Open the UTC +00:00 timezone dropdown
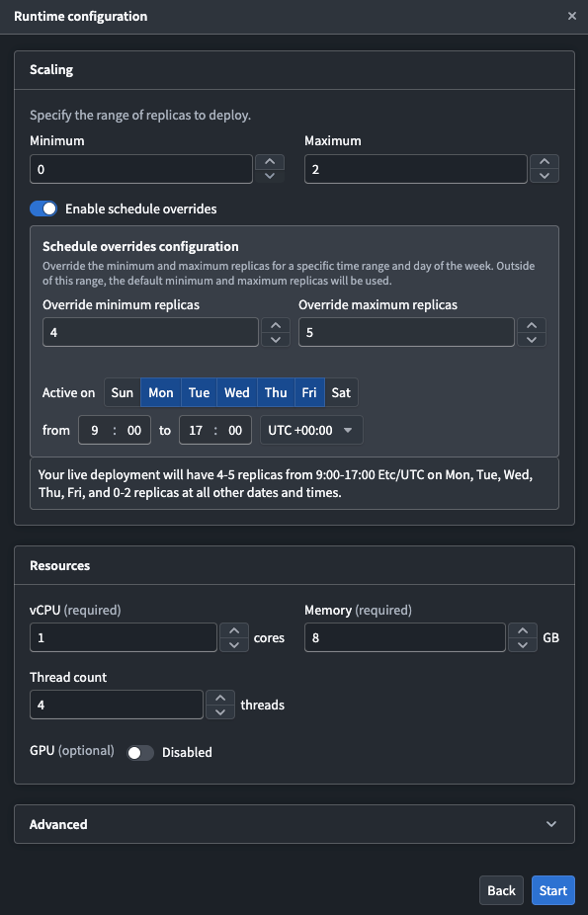 [x=311, y=430]
